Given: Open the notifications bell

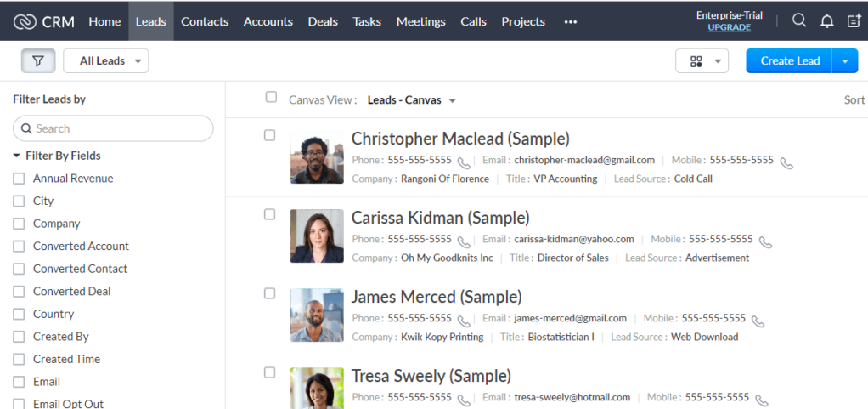Looking at the screenshot, I should click(x=826, y=21).
